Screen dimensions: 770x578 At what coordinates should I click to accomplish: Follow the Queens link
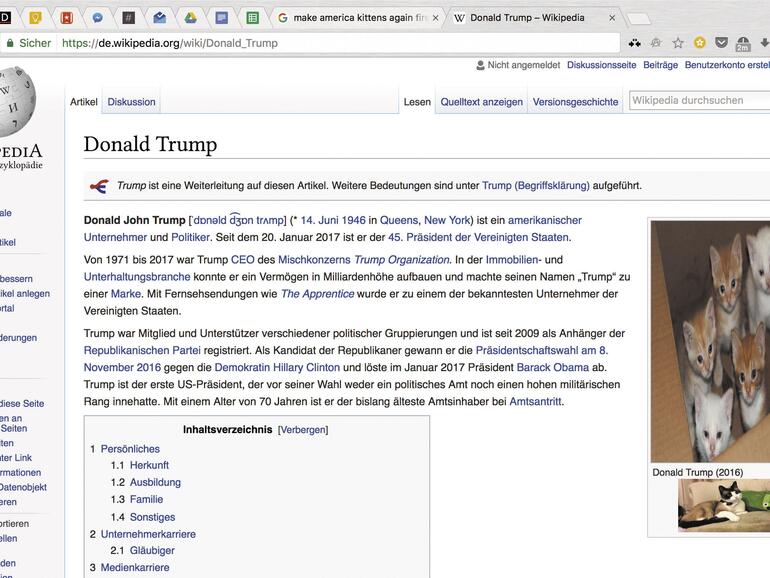coord(399,220)
